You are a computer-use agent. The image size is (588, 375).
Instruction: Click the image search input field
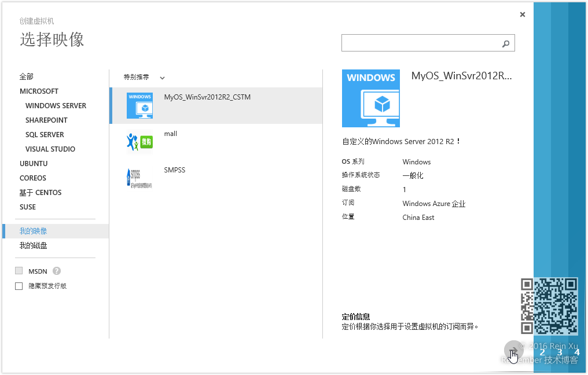tap(428, 43)
